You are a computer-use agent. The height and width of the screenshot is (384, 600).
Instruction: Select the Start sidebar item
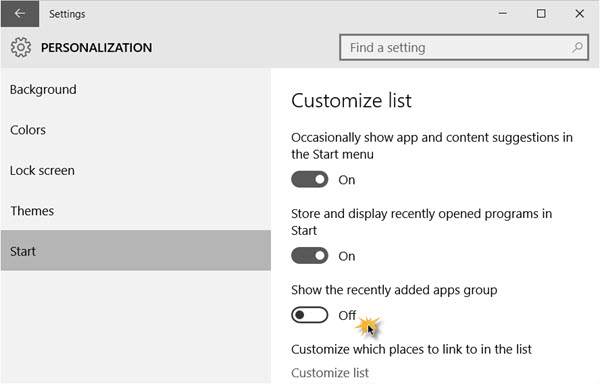[x=135, y=251]
